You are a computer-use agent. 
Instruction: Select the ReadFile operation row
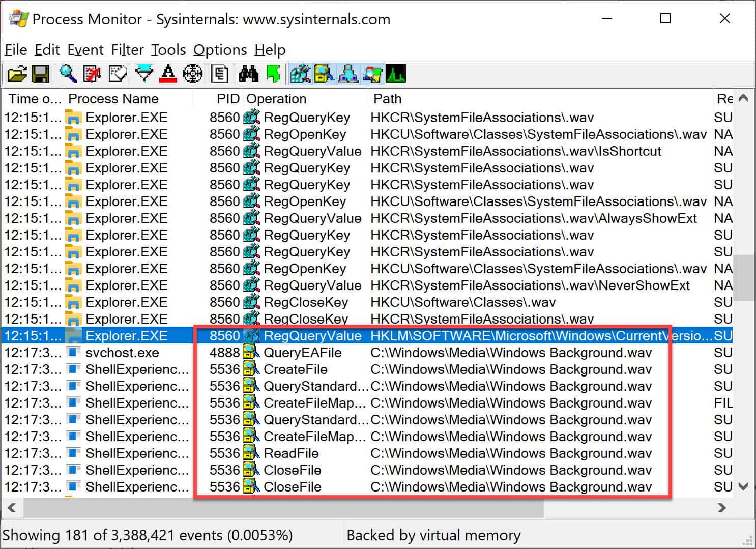point(367,453)
